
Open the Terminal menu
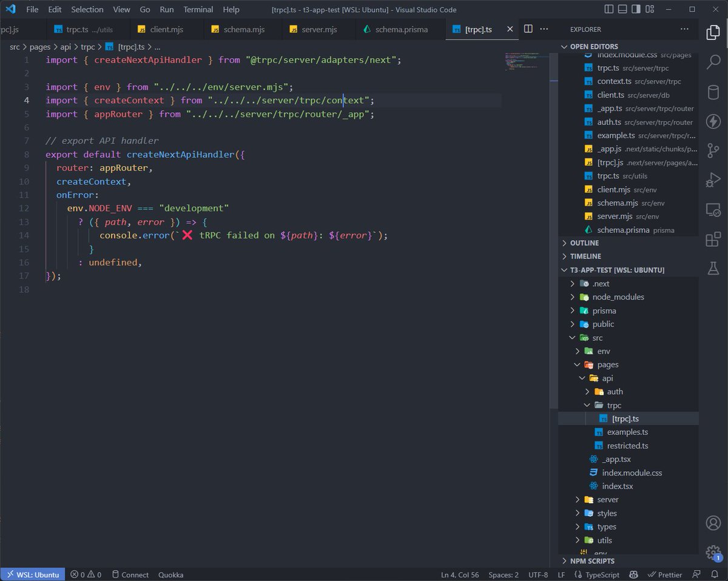tap(198, 10)
